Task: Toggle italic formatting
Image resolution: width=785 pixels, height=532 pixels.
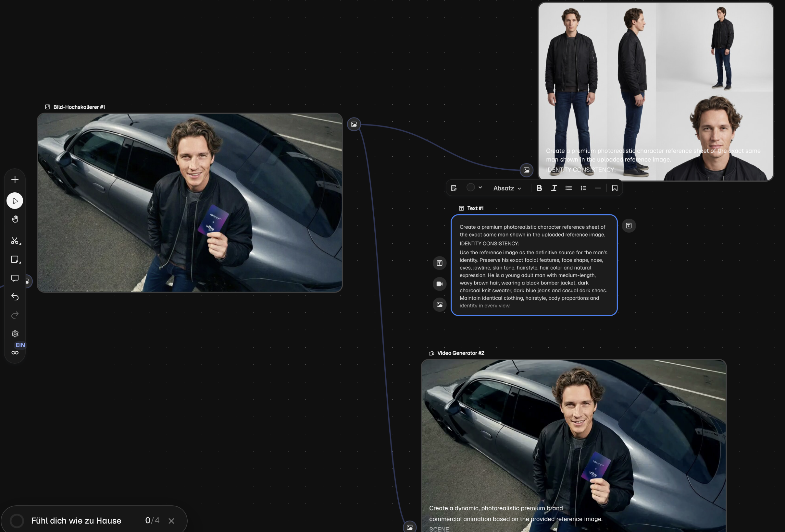Action: coord(554,188)
